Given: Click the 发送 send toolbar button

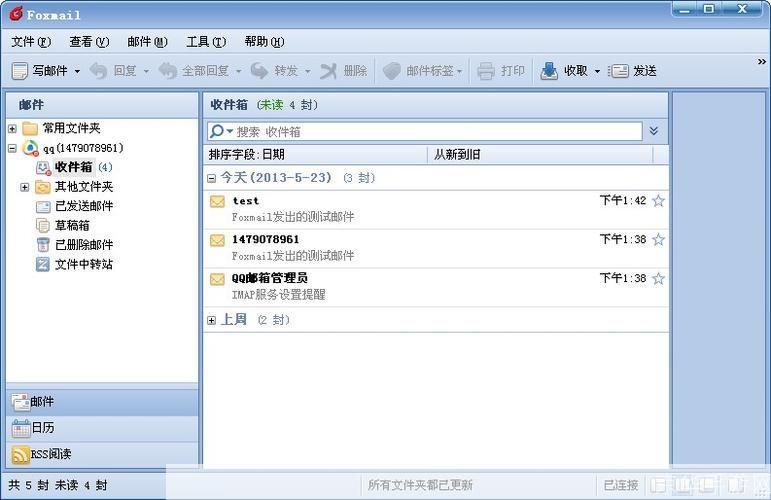Looking at the screenshot, I should (x=633, y=71).
